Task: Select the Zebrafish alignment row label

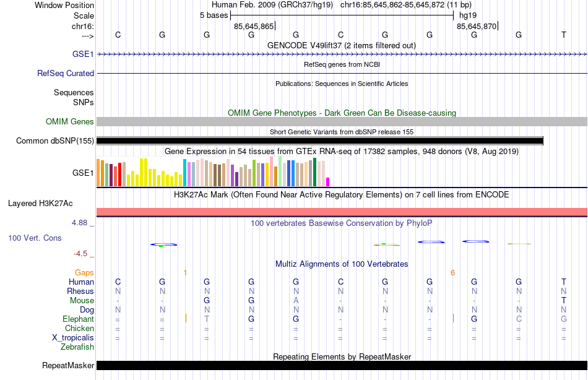Action: click(77, 347)
